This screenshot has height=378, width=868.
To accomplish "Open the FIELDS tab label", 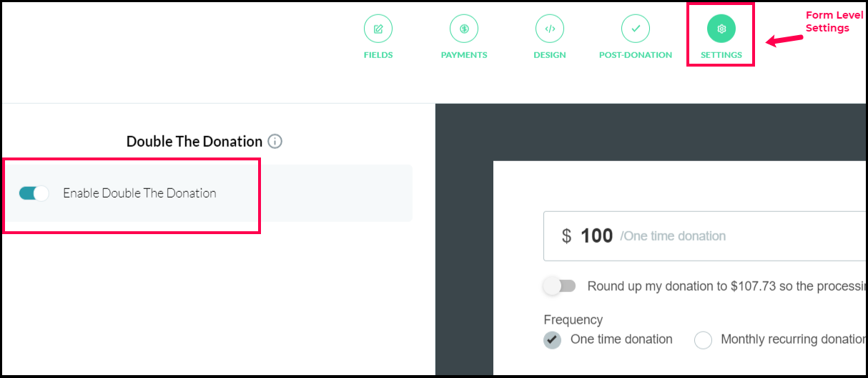I will pyautogui.click(x=378, y=55).
